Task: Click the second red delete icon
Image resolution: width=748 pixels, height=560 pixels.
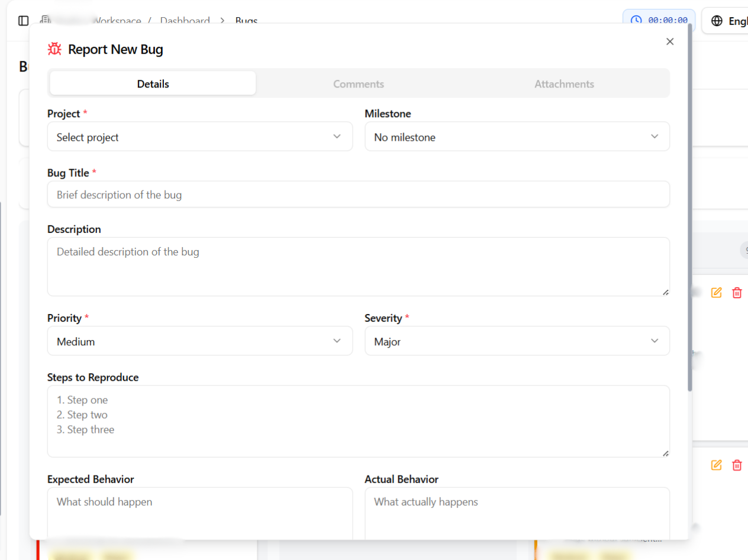Action: (x=737, y=465)
